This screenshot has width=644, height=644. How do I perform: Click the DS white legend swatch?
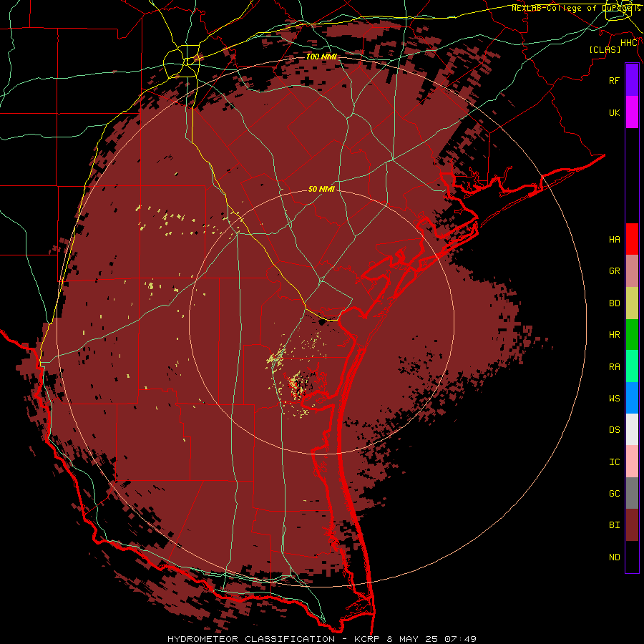632,429
